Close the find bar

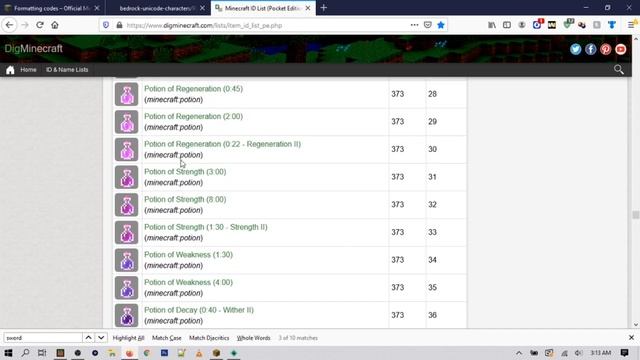coord(631,338)
